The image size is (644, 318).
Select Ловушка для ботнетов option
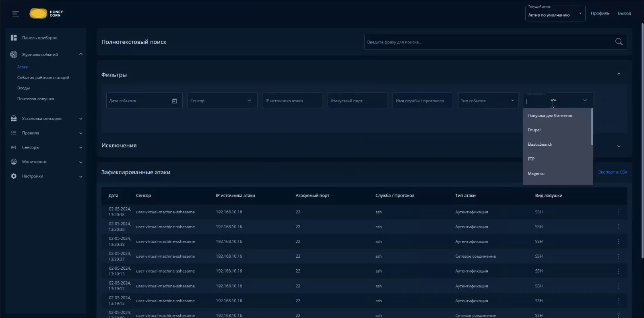pyautogui.click(x=557, y=116)
